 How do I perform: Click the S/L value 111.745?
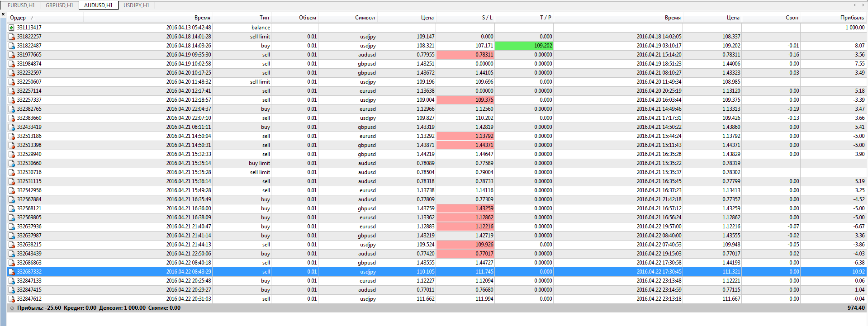point(484,272)
